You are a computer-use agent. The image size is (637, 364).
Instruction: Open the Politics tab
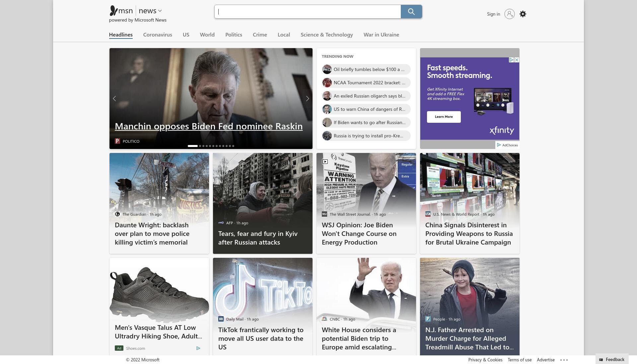click(x=234, y=35)
